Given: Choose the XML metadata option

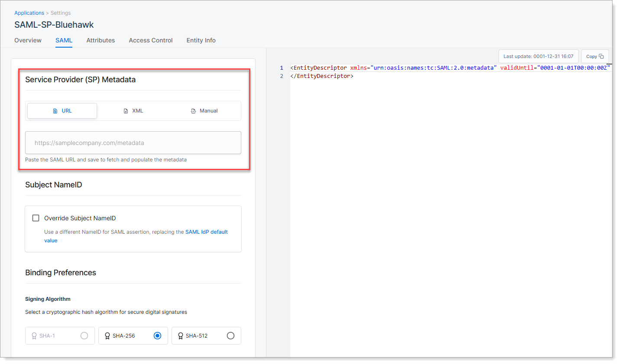Looking at the screenshot, I should point(133,111).
